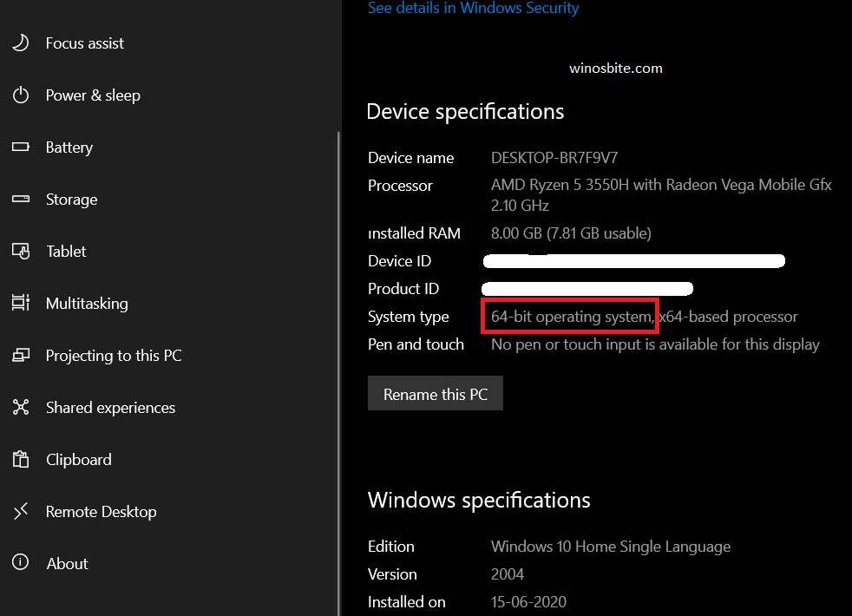Screen dimensions: 852x616
Task: Click the Windows 10 Home Single Language edition
Action: click(x=610, y=547)
